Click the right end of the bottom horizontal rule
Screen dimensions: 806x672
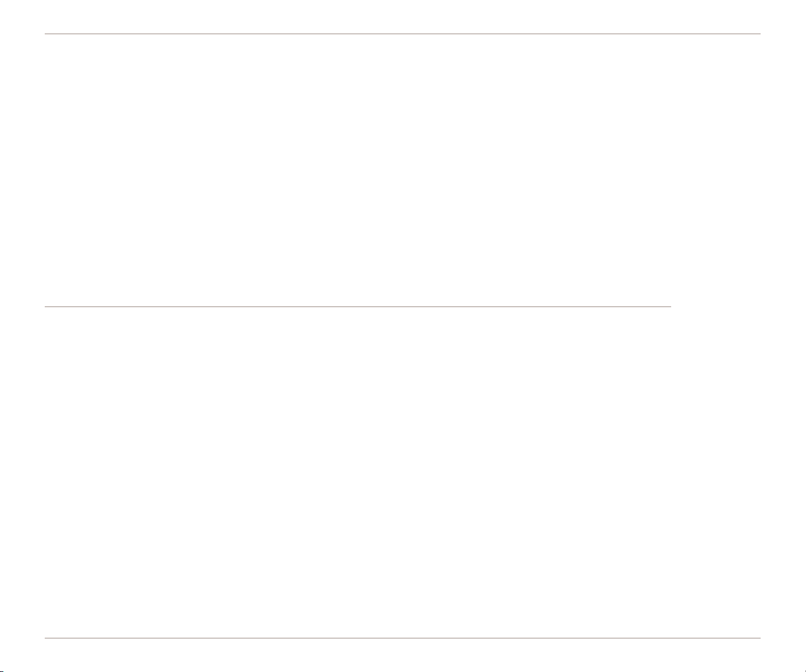coord(759,638)
